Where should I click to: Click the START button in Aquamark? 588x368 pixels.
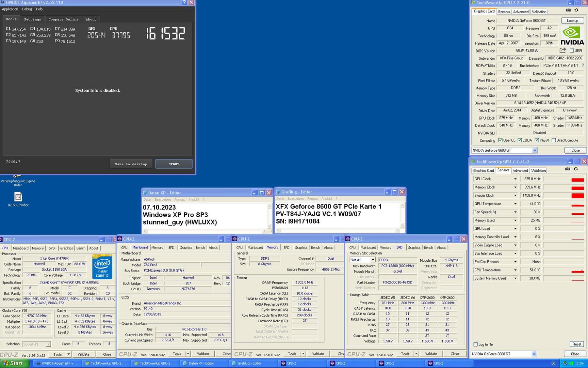(x=174, y=164)
